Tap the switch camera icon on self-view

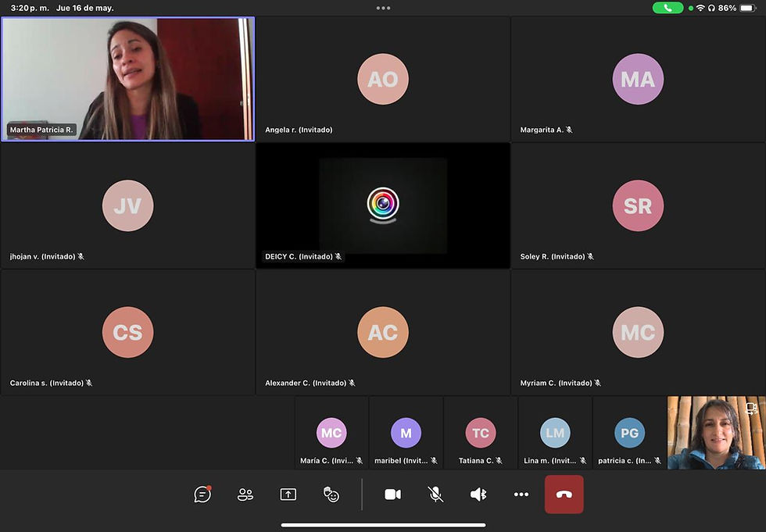point(751,408)
